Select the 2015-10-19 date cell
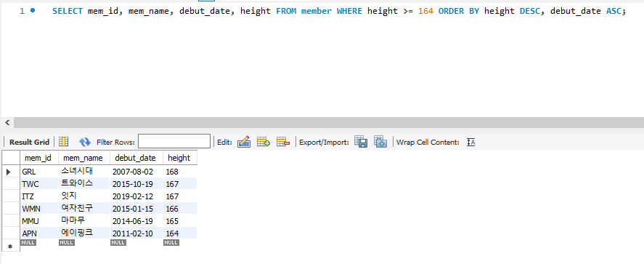 tap(136, 184)
